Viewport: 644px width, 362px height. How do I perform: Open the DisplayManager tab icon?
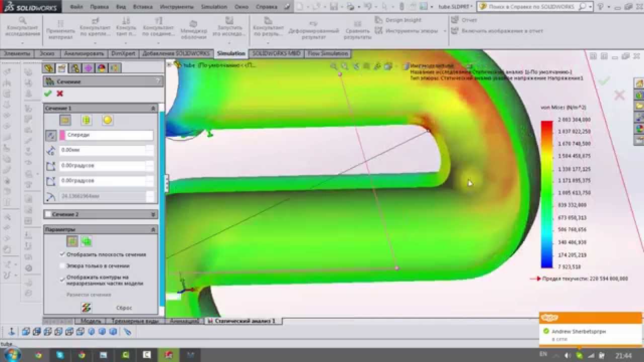click(x=101, y=68)
